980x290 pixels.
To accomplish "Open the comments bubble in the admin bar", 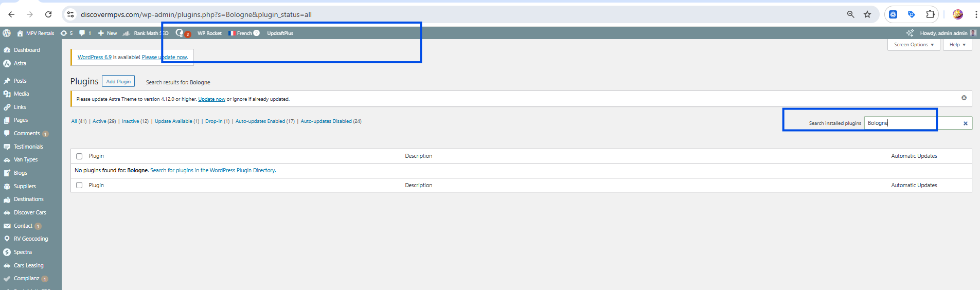I will (85, 33).
